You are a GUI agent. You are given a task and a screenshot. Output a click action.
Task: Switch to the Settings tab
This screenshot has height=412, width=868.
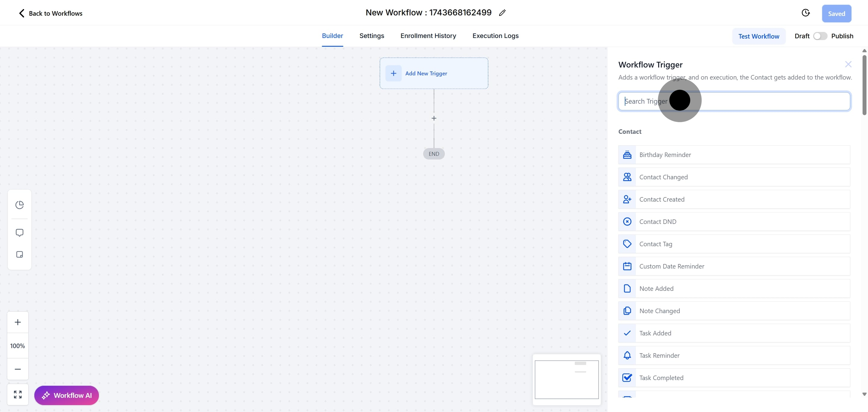click(x=371, y=36)
